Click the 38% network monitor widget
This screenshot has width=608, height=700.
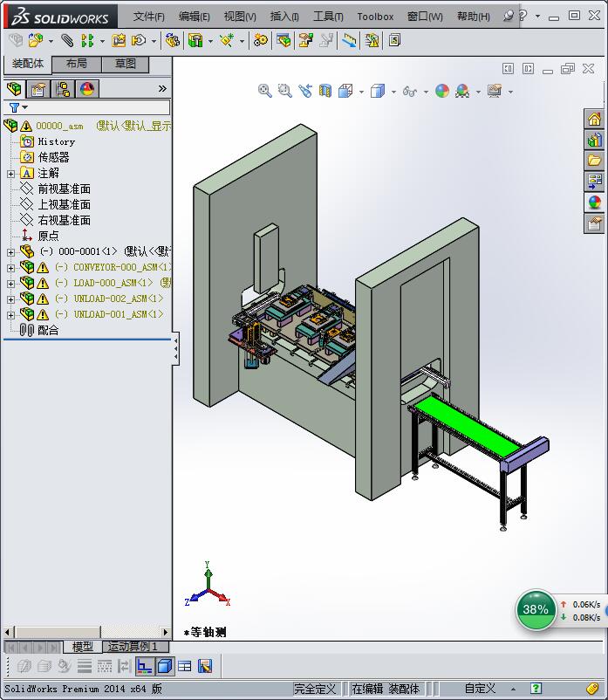pyautogui.click(x=536, y=610)
